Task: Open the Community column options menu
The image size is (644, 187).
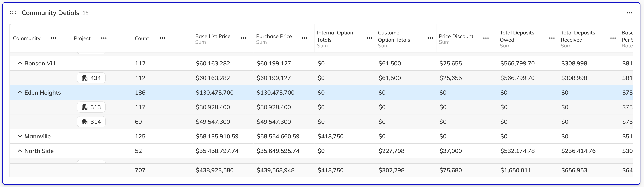Action: (x=53, y=38)
